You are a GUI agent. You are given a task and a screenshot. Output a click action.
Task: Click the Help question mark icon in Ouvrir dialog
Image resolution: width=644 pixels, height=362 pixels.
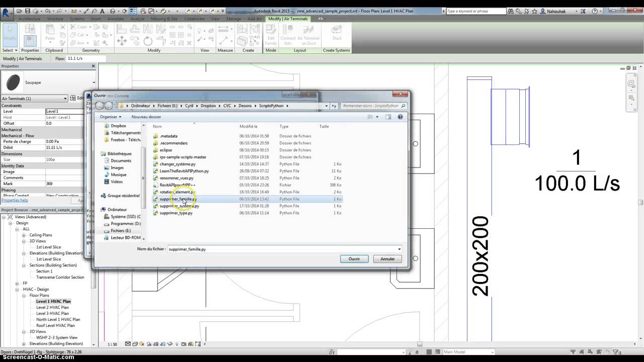[x=400, y=117]
